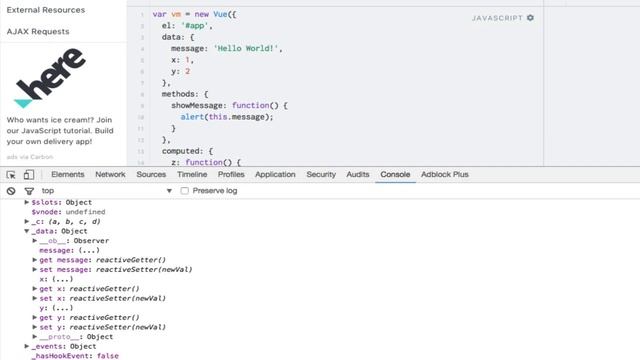The image size is (640, 360).
Task: Open the Timeline tab
Action: coord(192,174)
